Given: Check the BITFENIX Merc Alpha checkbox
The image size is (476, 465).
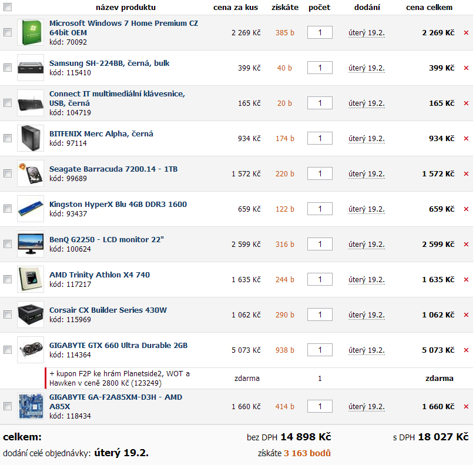Looking at the screenshot, I should pyautogui.click(x=8, y=138).
